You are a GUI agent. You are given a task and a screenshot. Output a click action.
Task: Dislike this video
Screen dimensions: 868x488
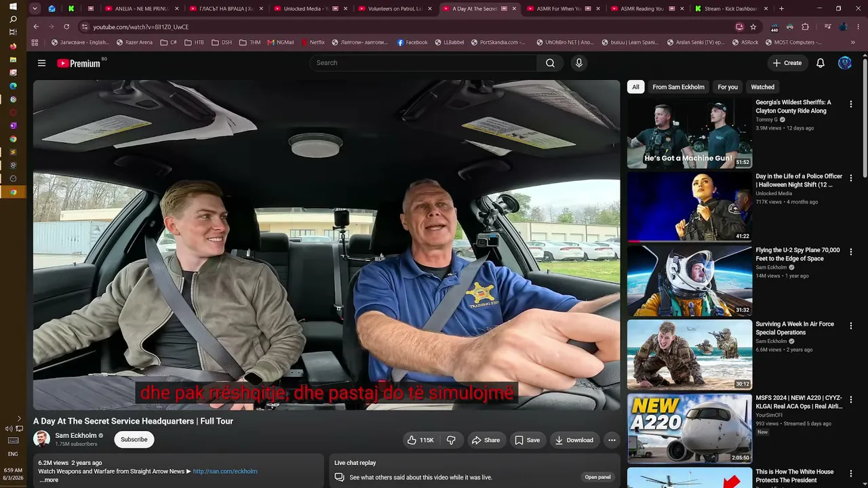(x=451, y=440)
